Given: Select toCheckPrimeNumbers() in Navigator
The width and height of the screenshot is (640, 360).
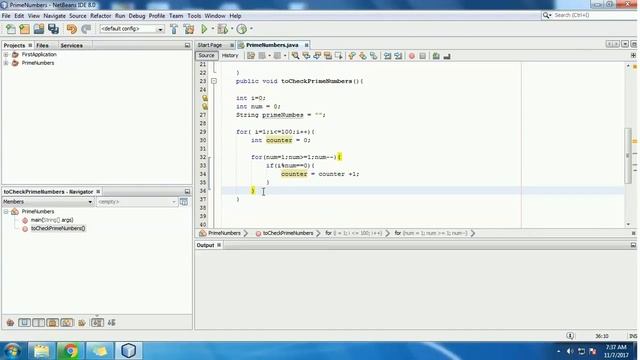Looking at the screenshot, I should click(x=58, y=229).
